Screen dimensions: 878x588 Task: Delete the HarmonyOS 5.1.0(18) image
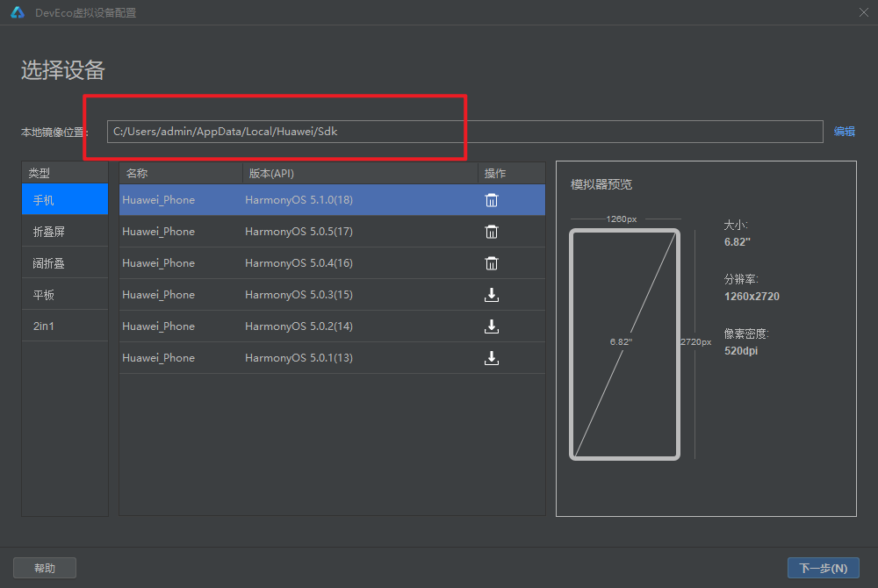[x=491, y=200]
